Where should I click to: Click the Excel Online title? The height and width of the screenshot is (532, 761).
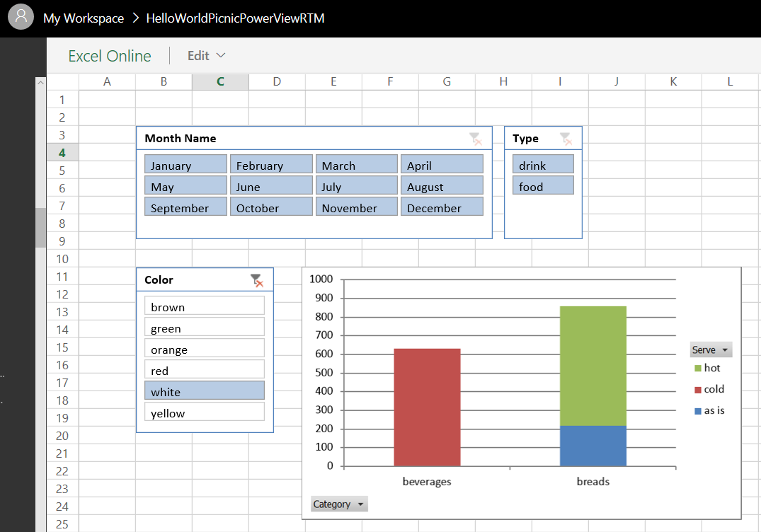coord(110,56)
